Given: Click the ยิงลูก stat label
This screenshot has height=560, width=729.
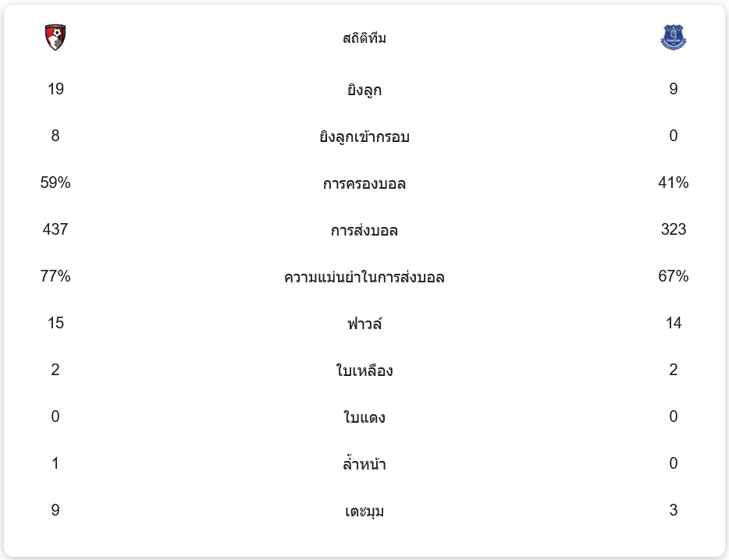Looking at the screenshot, I should tap(364, 90).
